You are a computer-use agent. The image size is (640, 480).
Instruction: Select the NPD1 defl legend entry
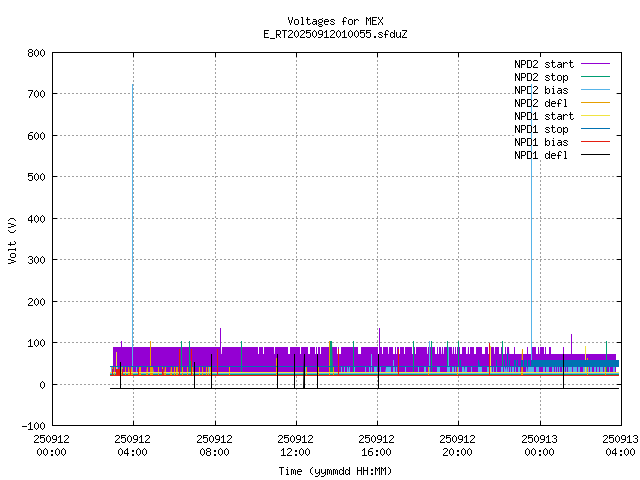coord(541,155)
